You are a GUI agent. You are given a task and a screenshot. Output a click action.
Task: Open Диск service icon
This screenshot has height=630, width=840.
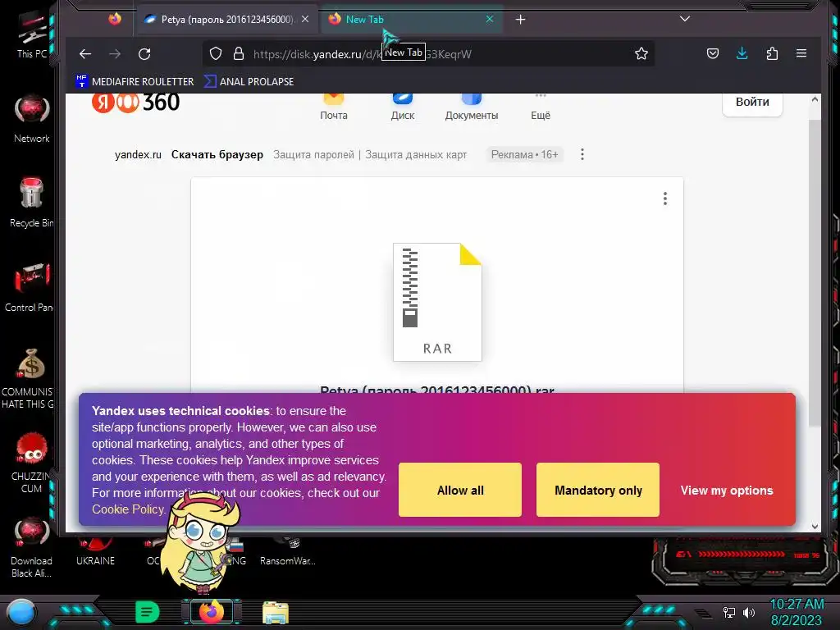402,107
